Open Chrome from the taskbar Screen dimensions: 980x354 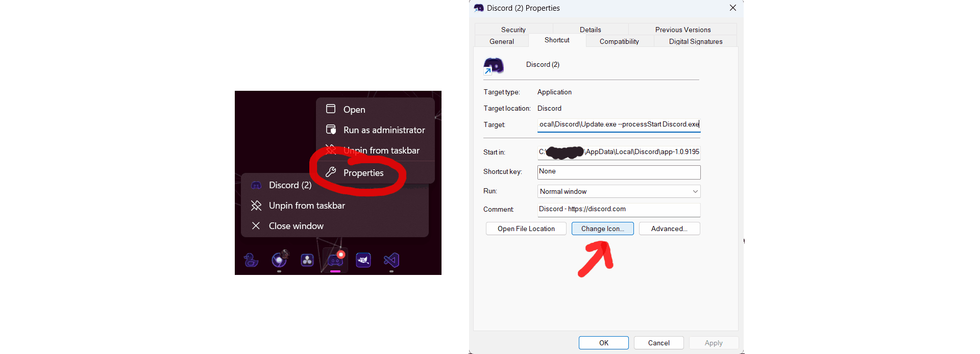coord(279,260)
